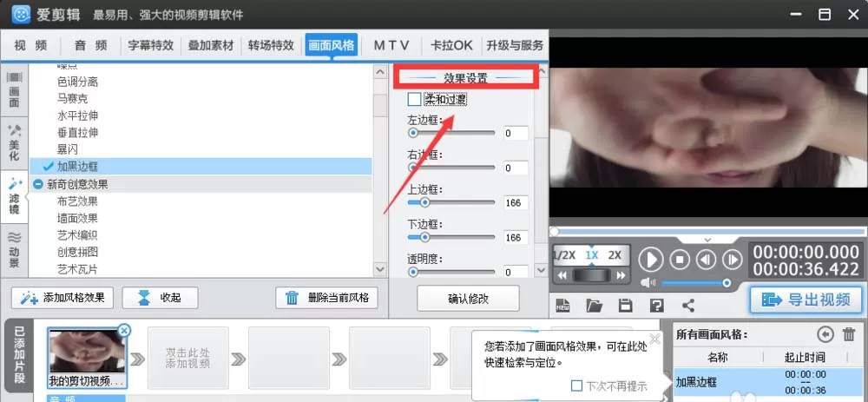This screenshot has height=402, width=868.
Task: Collapse the 新奇创意效果 group
Action: click(38, 184)
